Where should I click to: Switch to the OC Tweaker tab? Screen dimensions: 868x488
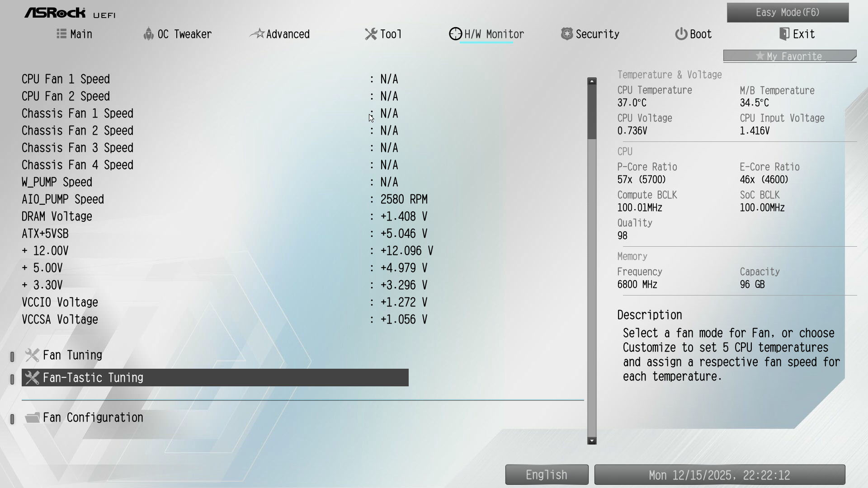pyautogui.click(x=184, y=34)
